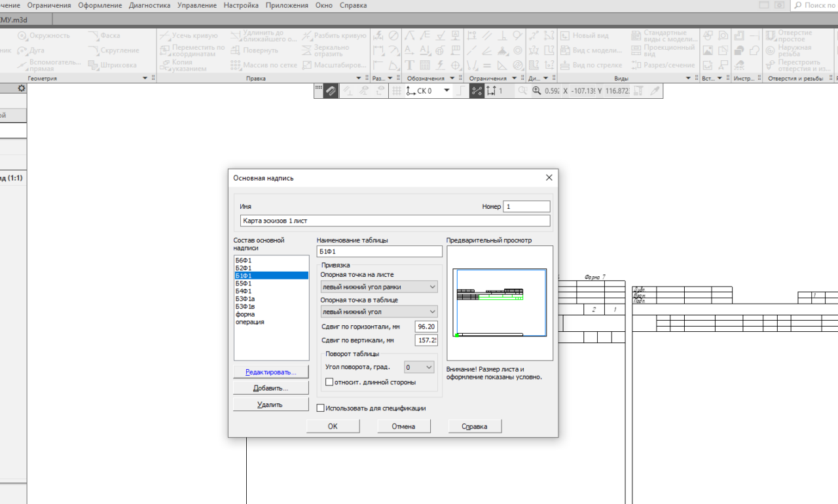Select the Новый вид icon
This screenshot has width=838, height=504.
pos(566,36)
